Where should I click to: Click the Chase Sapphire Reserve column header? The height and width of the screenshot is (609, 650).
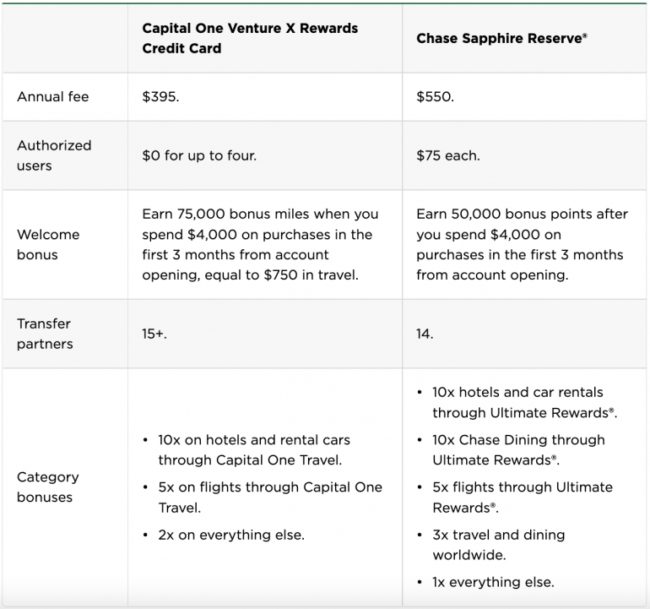pyautogui.click(x=500, y=37)
